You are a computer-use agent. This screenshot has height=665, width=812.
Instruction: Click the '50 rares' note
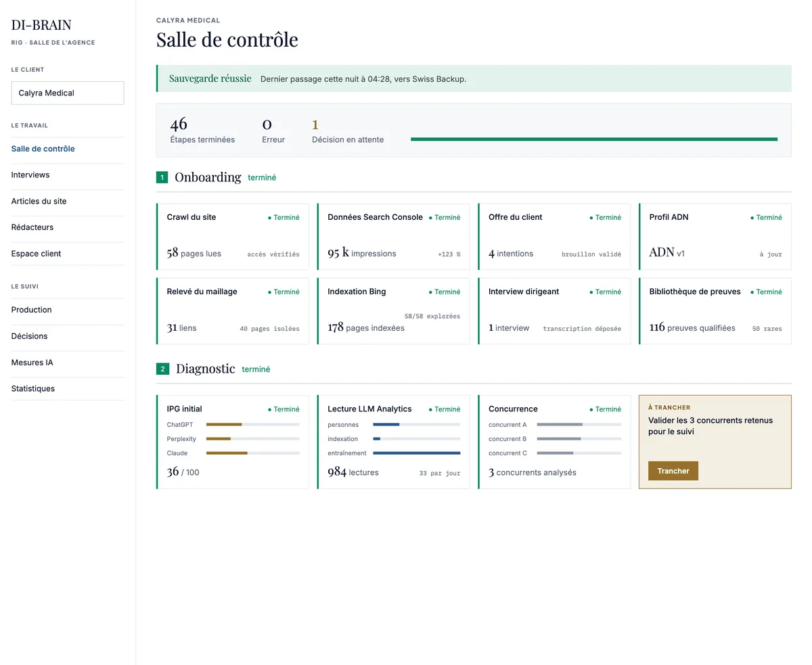tap(767, 329)
